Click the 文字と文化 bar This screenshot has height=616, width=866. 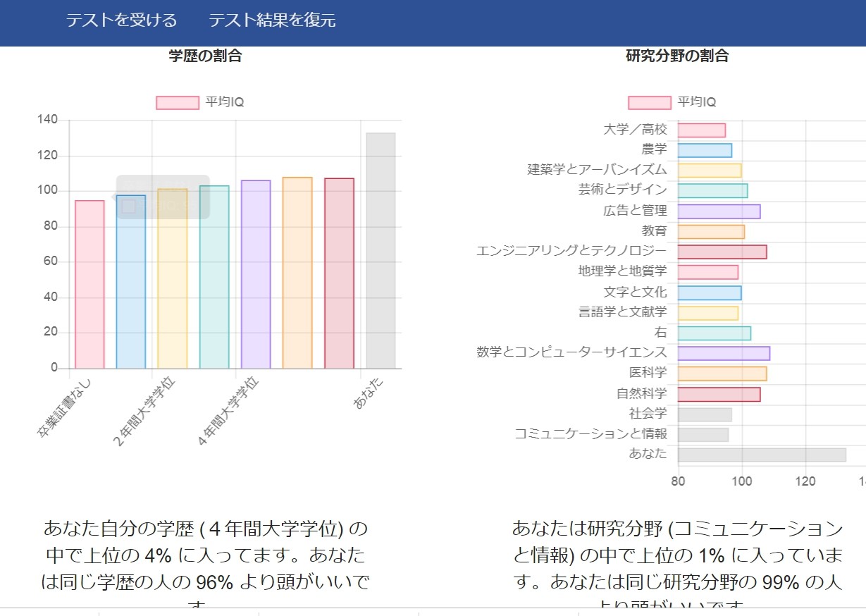pyautogui.click(x=710, y=292)
